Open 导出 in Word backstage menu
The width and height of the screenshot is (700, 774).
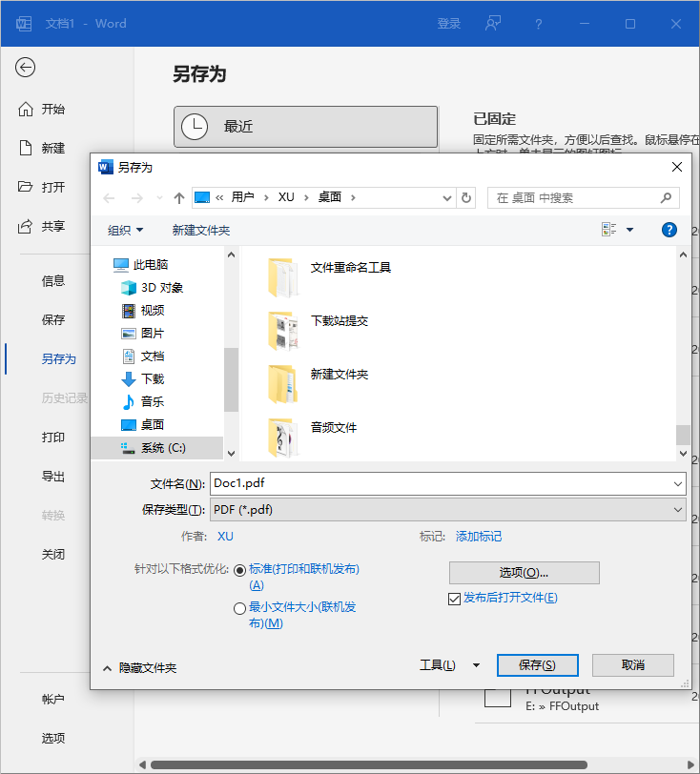point(53,477)
